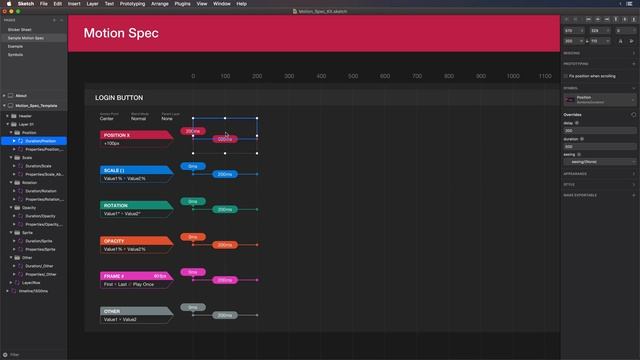Click the Duration/Opacity symbol icon

(20, 216)
